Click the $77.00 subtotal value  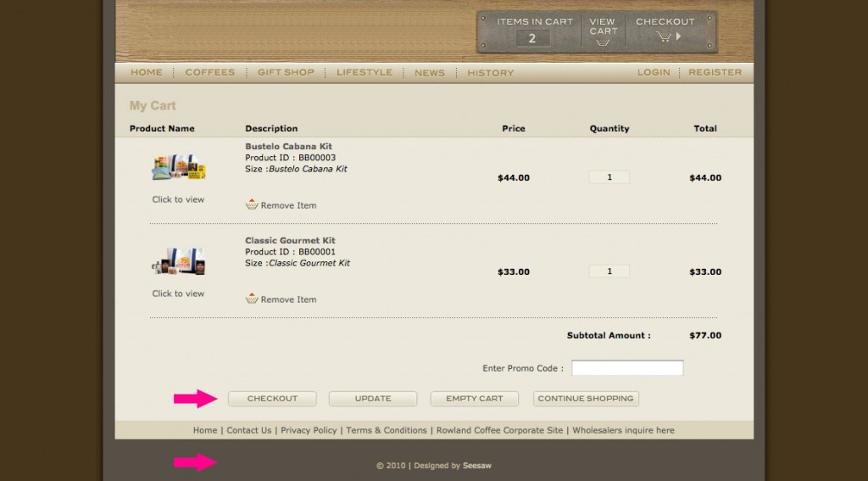click(705, 335)
